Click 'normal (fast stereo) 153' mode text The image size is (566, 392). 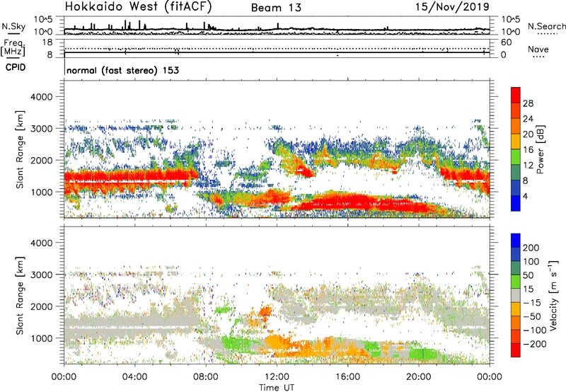tap(122, 70)
